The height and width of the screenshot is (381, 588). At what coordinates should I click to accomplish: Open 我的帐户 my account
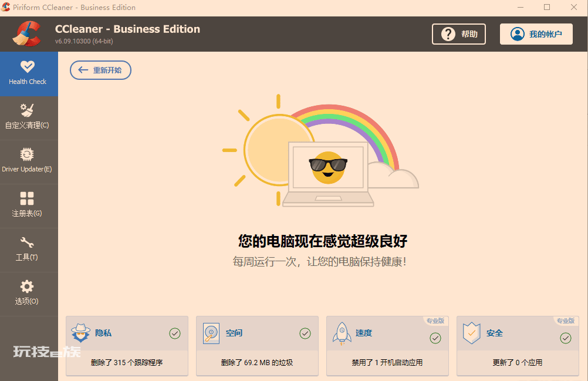pos(536,34)
